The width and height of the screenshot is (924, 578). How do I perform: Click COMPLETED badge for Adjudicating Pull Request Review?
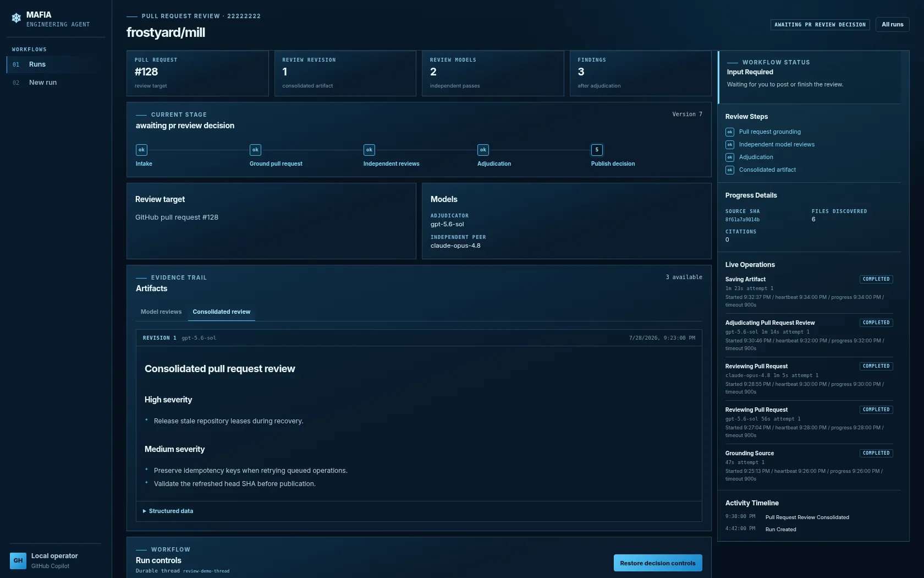(x=876, y=323)
